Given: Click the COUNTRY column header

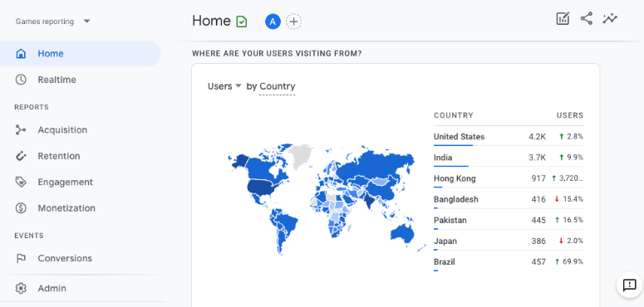Looking at the screenshot, I should pos(454,115).
